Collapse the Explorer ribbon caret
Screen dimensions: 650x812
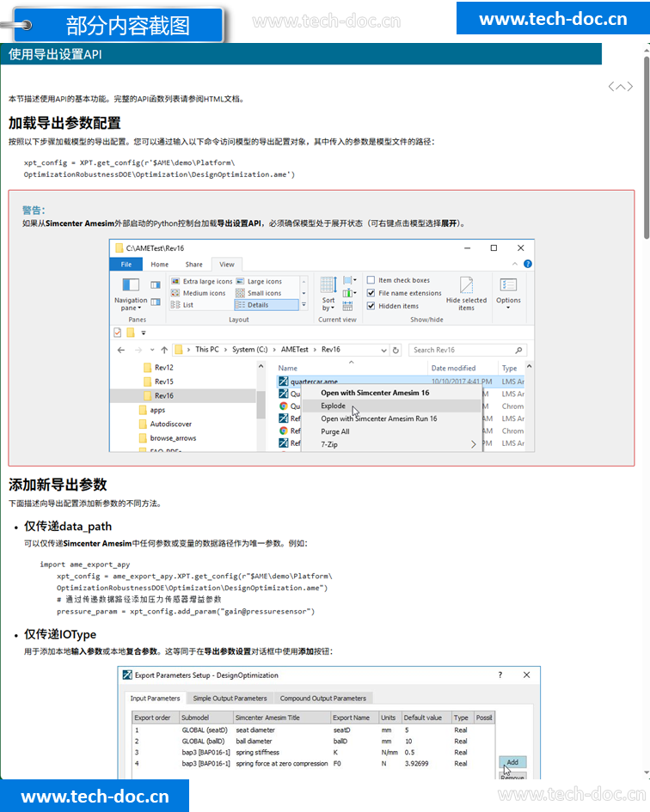(x=515, y=264)
